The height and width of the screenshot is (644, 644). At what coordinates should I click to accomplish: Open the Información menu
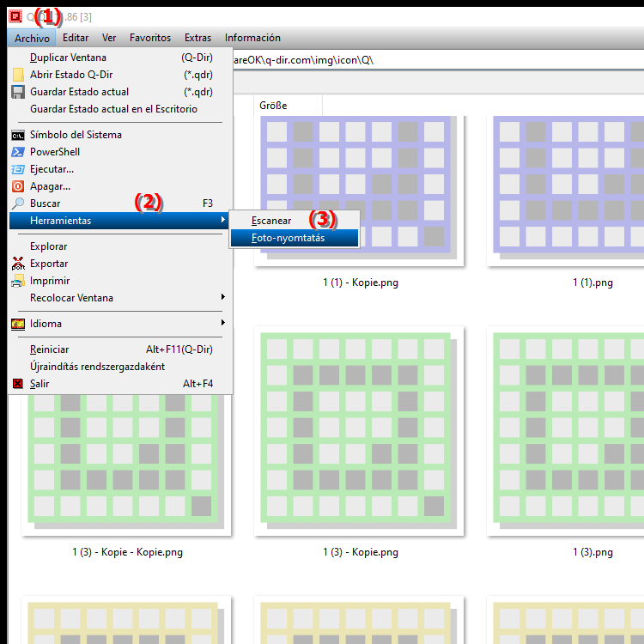click(252, 38)
